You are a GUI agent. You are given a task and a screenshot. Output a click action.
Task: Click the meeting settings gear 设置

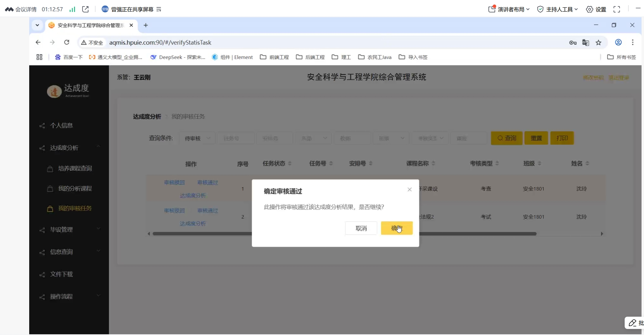(x=596, y=9)
